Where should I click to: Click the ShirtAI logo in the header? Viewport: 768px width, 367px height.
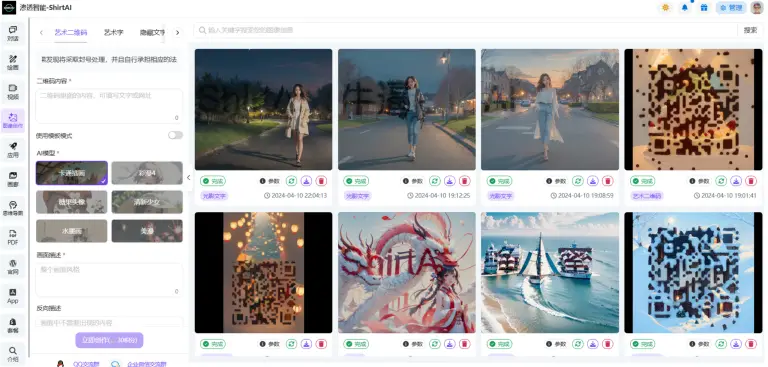pos(9,8)
